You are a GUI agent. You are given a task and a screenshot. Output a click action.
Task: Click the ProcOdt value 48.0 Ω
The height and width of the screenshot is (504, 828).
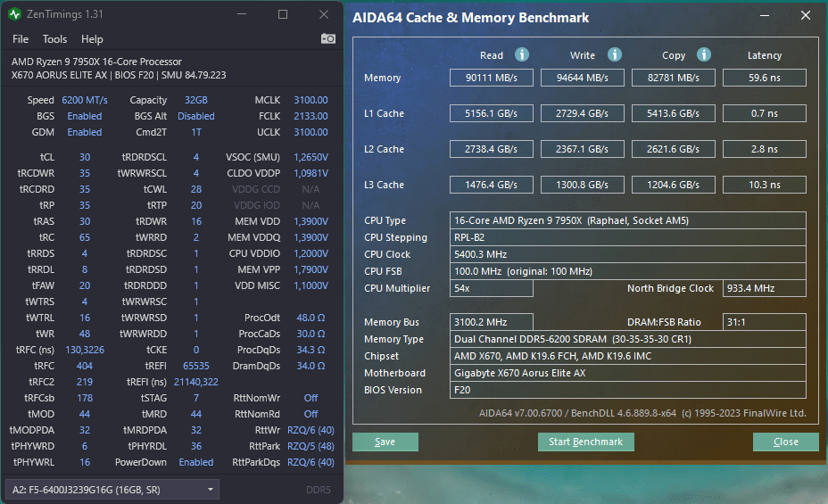point(310,318)
